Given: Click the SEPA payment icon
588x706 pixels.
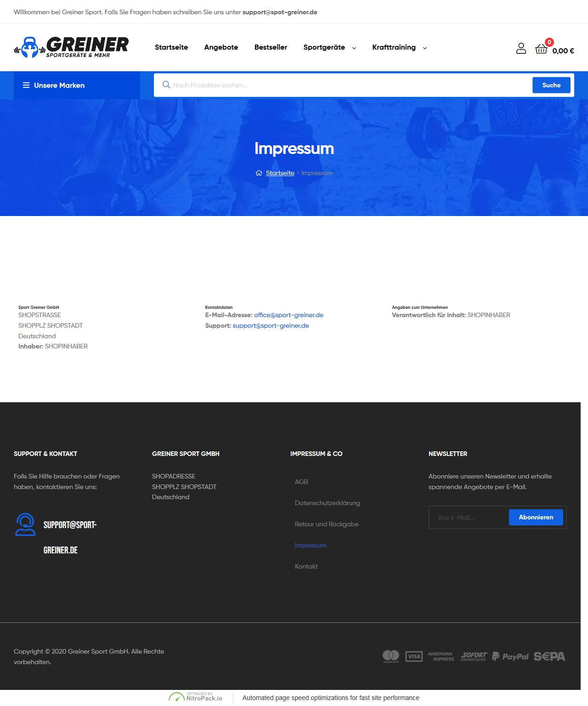Looking at the screenshot, I should click(549, 656).
